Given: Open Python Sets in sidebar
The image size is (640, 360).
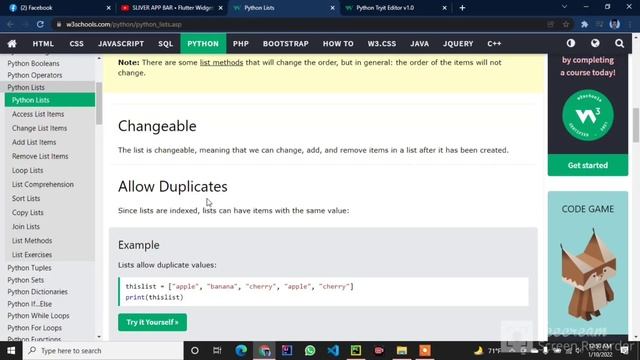Looking at the screenshot, I should pyautogui.click(x=25, y=280).
